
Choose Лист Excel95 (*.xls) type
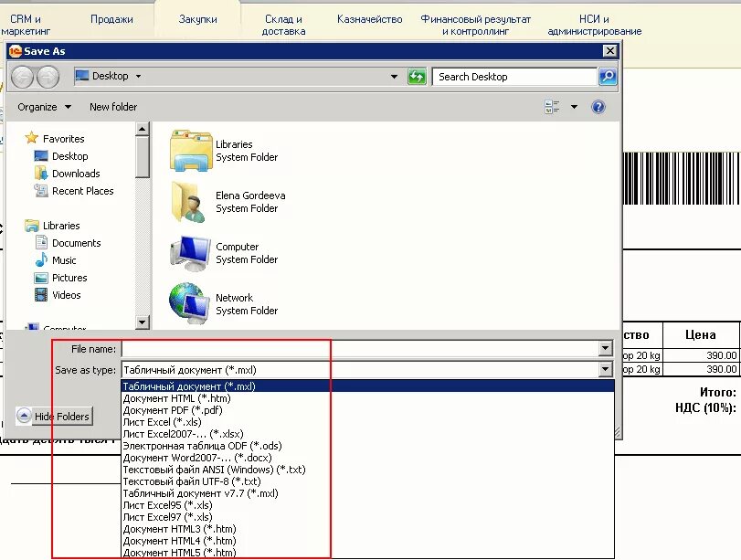point(367,505)
